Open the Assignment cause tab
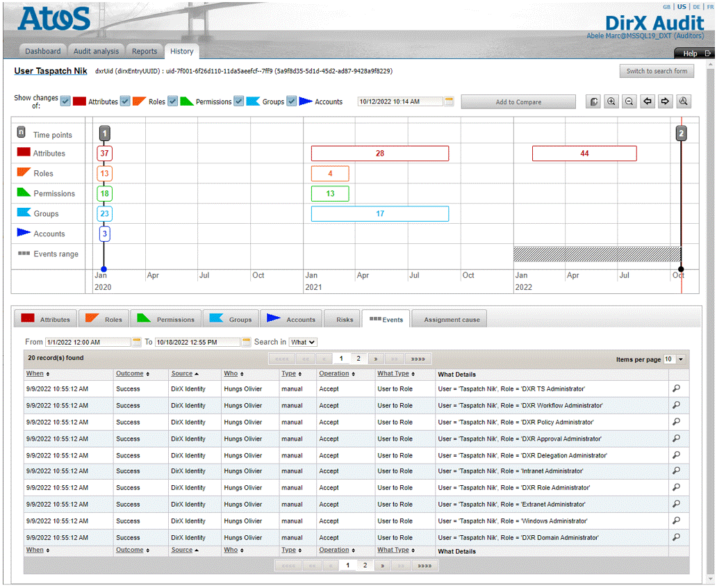Screen dimensions: 717x588 pyautogui.click(x=452, y=320)
